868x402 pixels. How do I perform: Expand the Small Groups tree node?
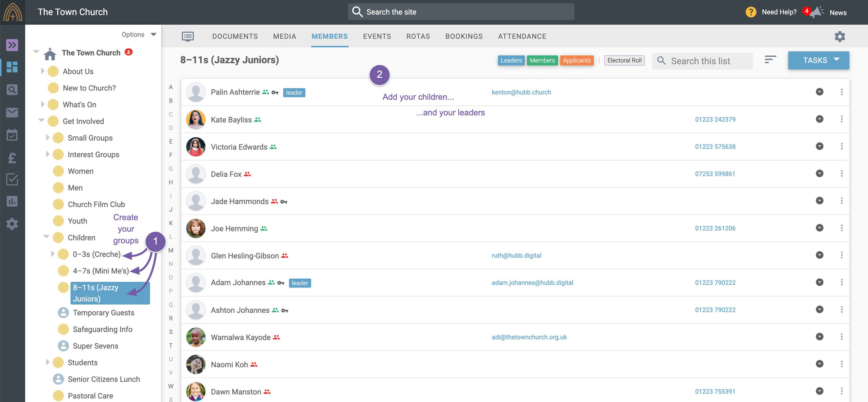pyautogui.click(x=48, y=138)
